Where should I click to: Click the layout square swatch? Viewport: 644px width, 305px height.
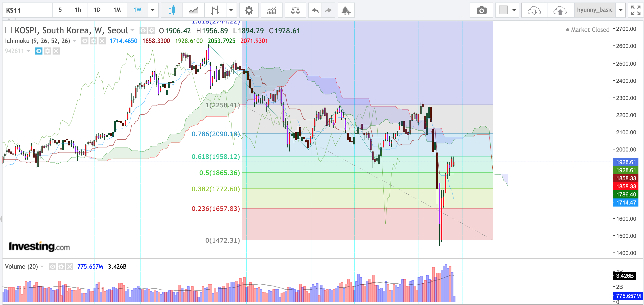503,10
